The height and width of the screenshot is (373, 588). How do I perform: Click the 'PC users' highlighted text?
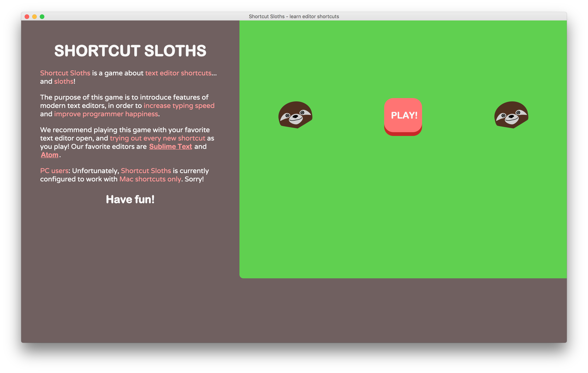click(54, 171)
